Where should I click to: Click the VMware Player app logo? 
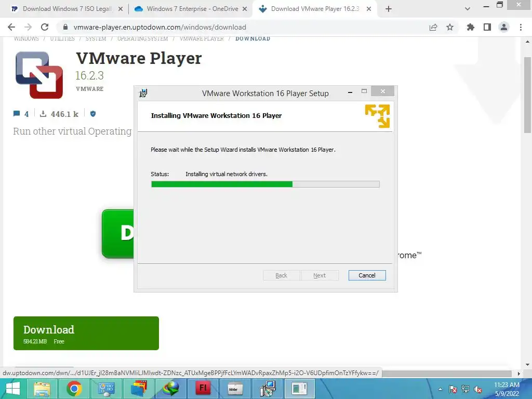[39, 75]
